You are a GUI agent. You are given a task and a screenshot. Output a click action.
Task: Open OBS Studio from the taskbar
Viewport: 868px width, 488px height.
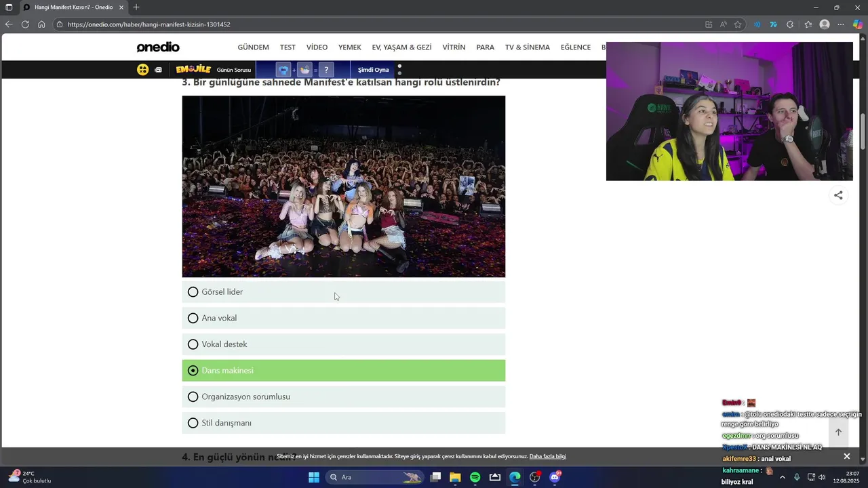coord(535,477)
